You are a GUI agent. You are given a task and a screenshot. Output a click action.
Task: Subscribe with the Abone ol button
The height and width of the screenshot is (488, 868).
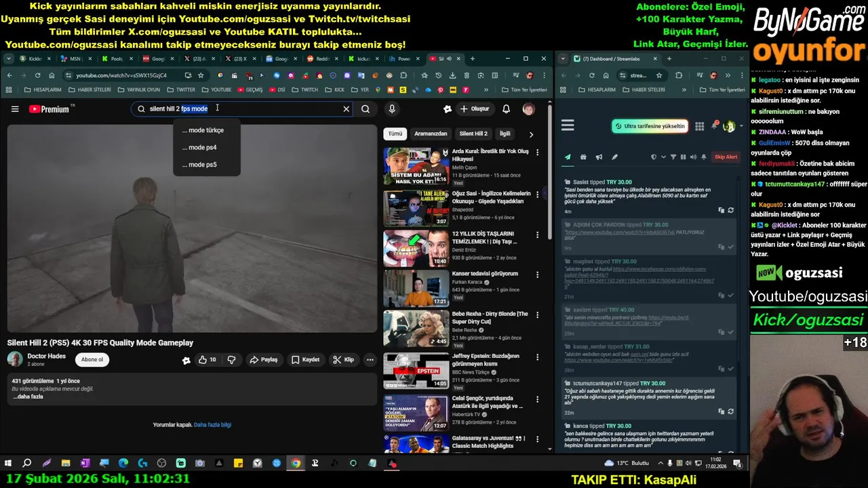coord(92,360)
